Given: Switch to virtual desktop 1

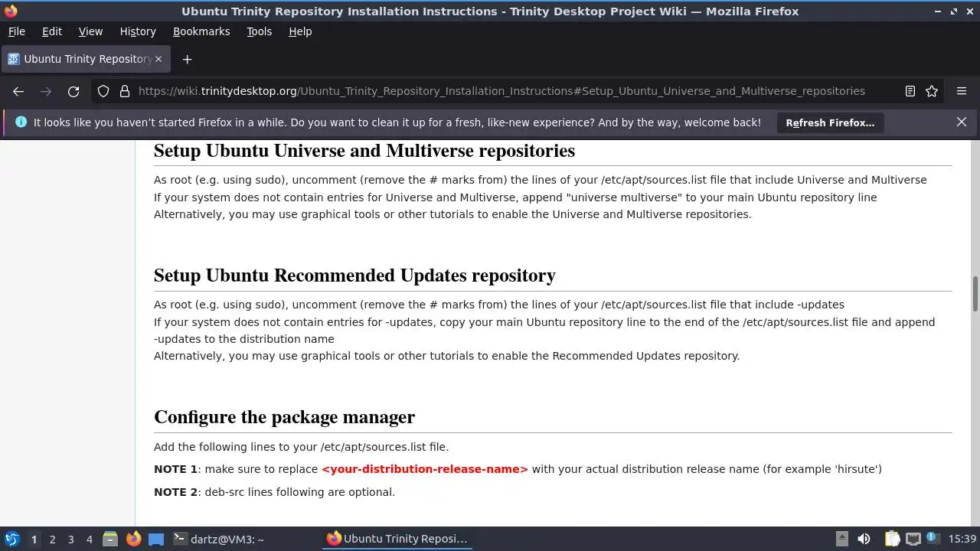Looking at the screenshot, I should pyautogui.click(x=34, y=539).
